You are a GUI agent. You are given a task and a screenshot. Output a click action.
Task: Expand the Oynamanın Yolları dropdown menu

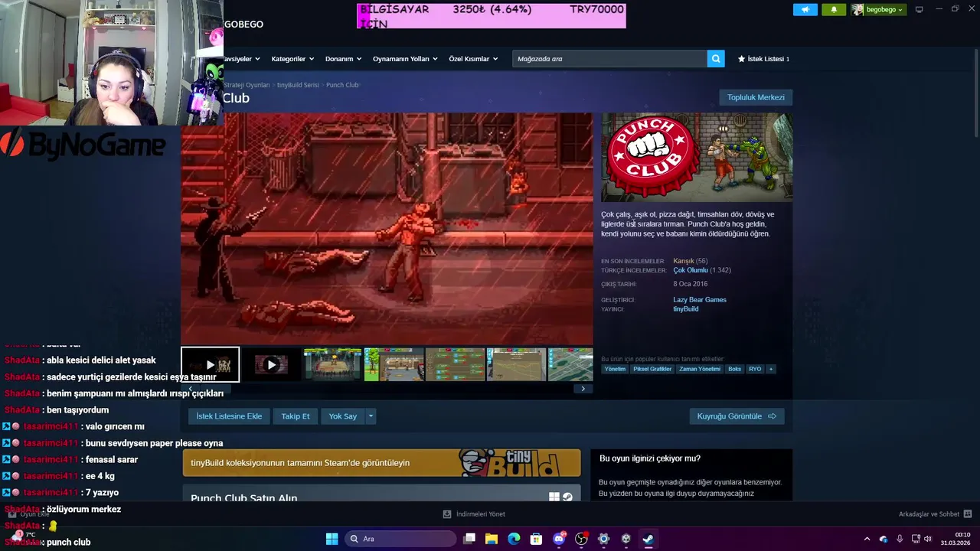405,59
